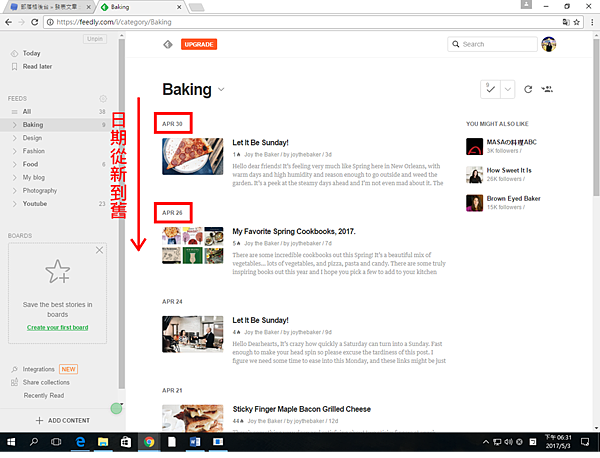Screen dimensions: 600x458
Task: Click Create your first board link
Action: [57, 328]
